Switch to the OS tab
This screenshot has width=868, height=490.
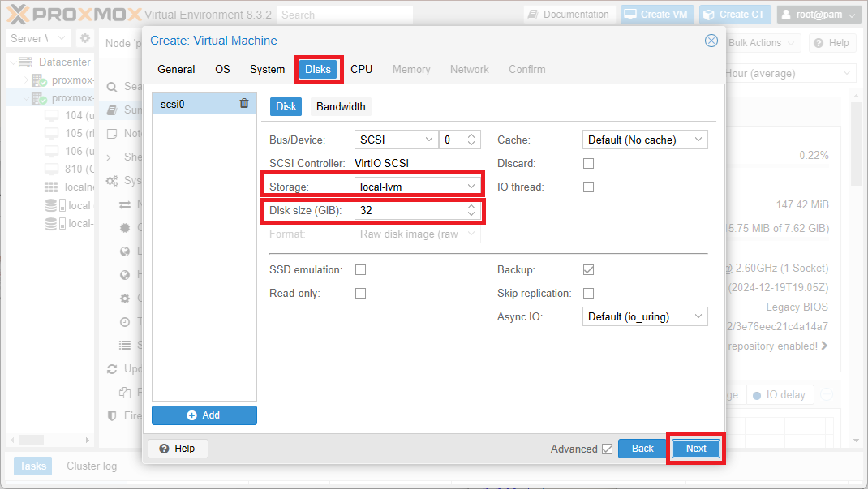click(x=222, y=69)
